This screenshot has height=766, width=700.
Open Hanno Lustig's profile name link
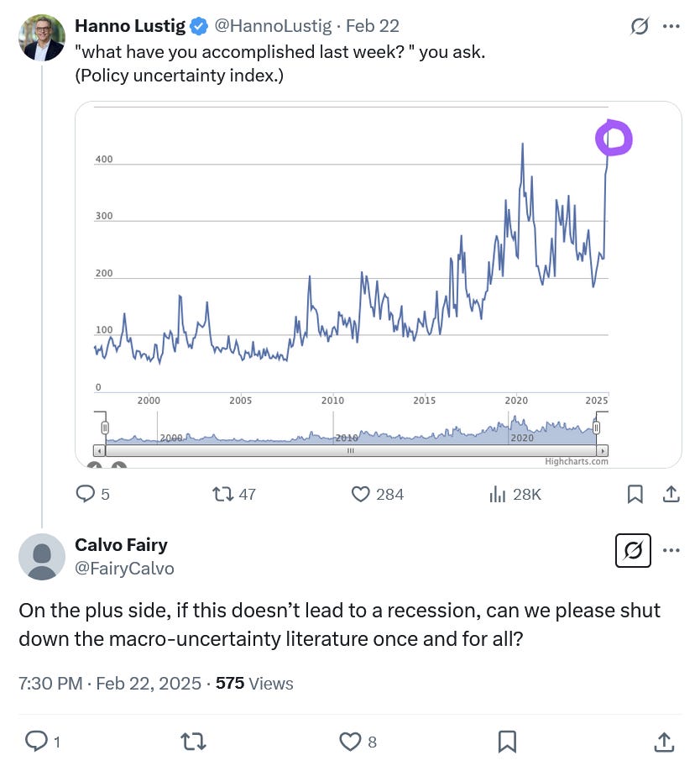[130, 26]
